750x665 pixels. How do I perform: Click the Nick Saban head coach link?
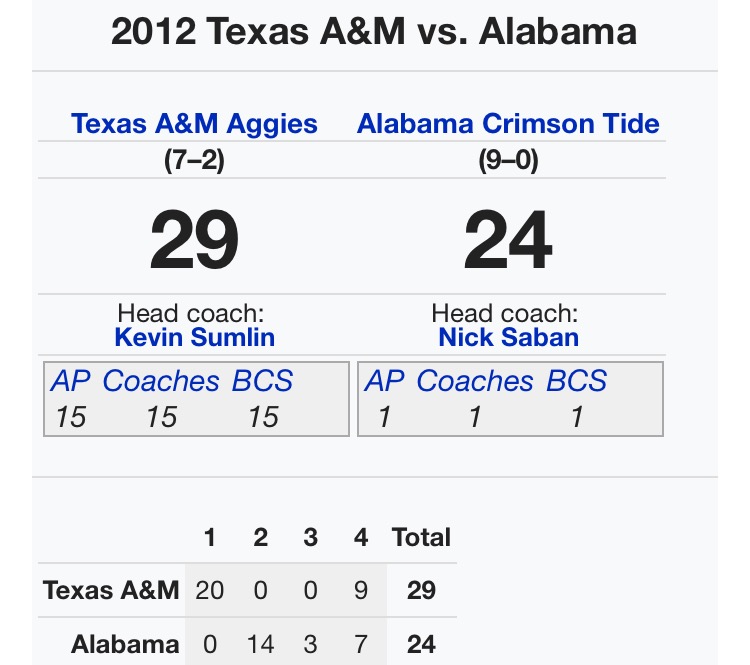[508, 336]
